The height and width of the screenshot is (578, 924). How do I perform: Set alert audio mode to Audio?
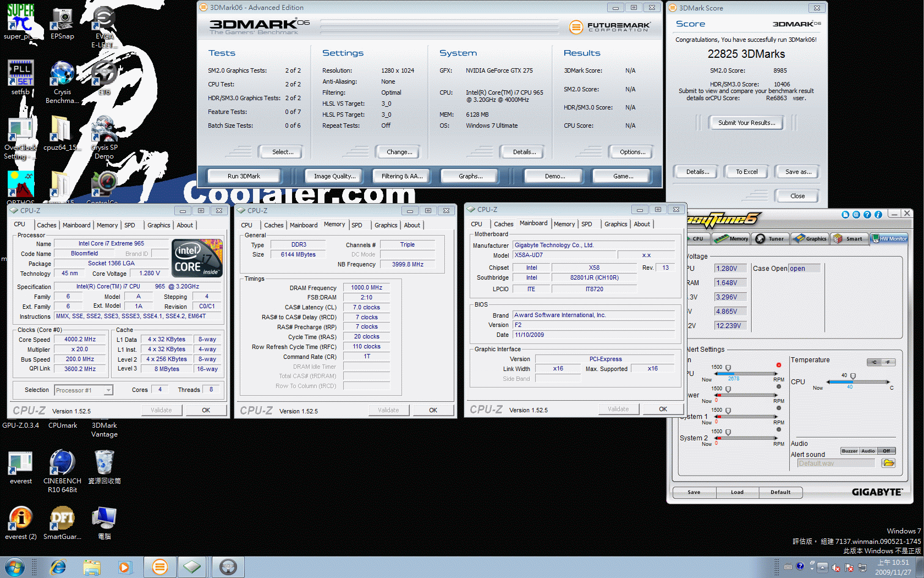pos(868,451)
